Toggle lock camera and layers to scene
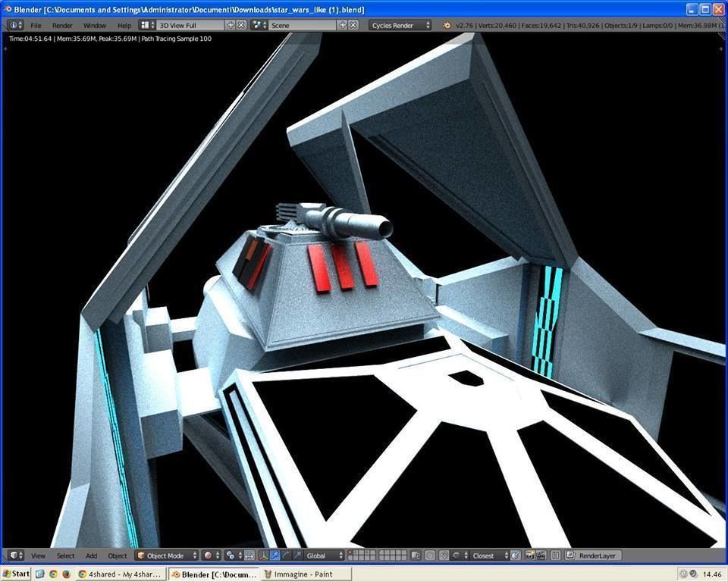The height and width of the screenshot is (582, 728). [x=416, y=555]
